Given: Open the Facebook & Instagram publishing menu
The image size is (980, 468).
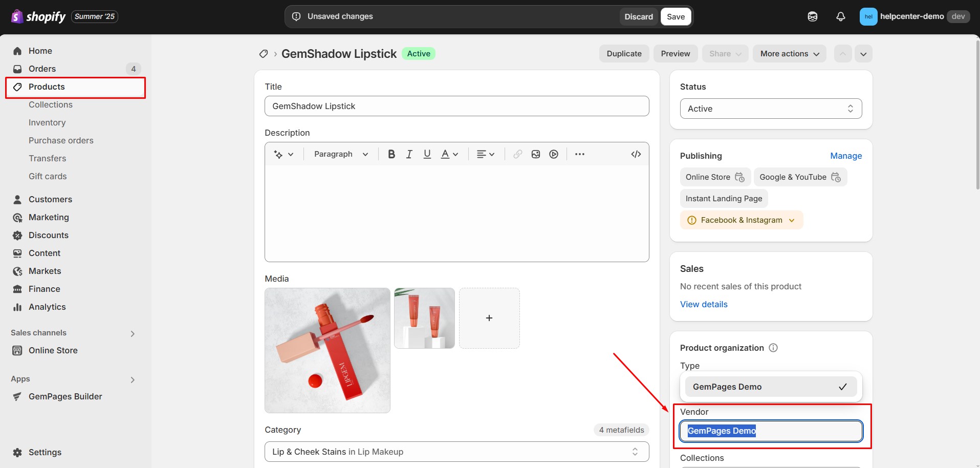Looking at the screenshot, I should pyautogui.click(x=741, y=220).
